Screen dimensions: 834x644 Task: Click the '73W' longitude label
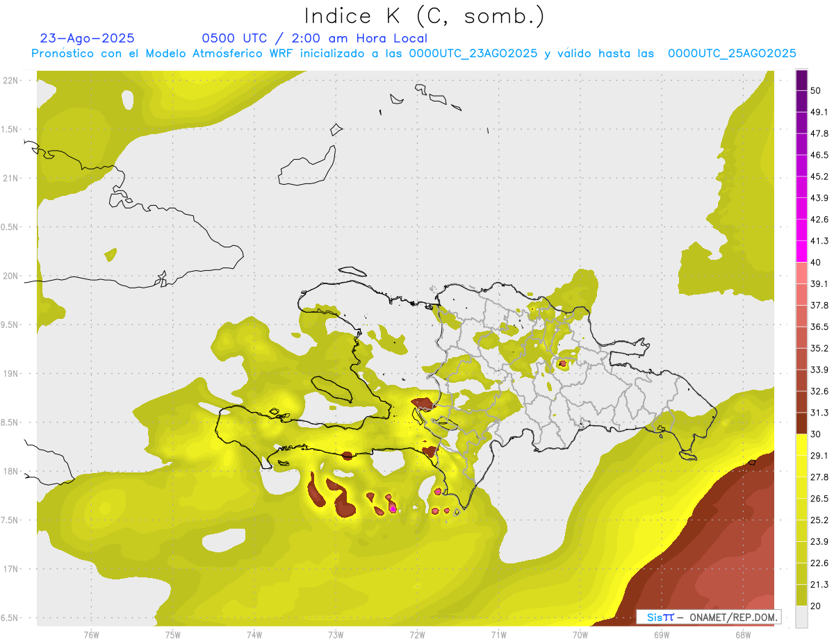pyautogui.click(x=336, y=635)
